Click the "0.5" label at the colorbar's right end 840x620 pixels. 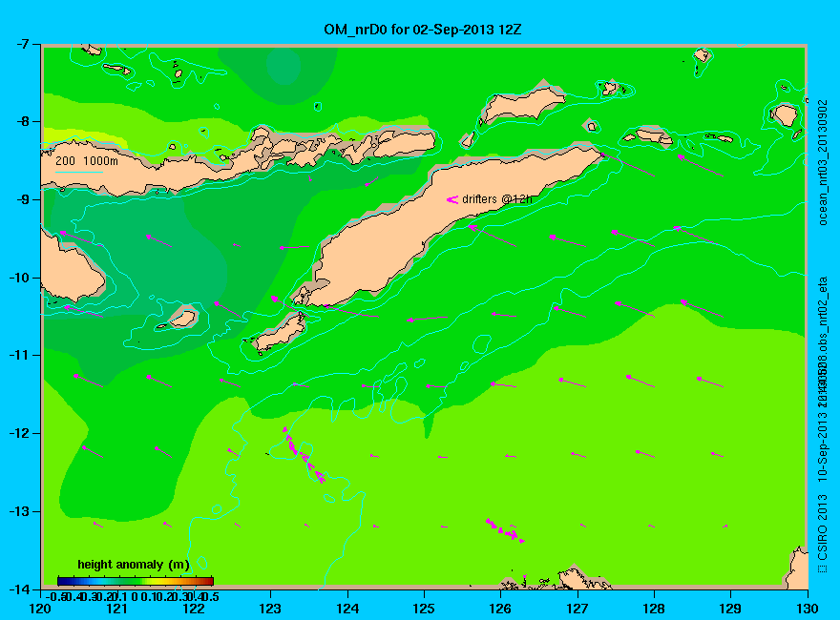tap(211, 596)
